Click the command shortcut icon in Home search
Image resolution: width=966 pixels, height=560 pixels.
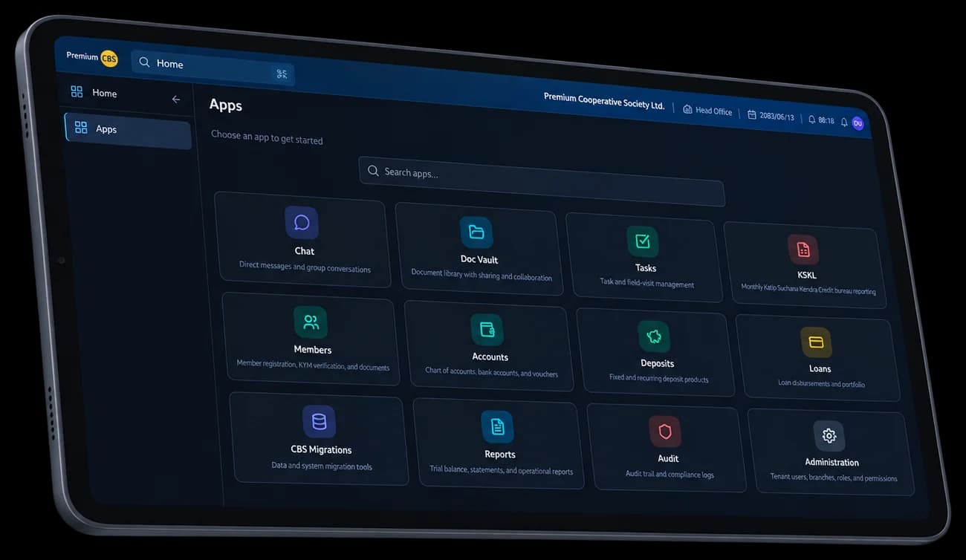click(282, 74)
